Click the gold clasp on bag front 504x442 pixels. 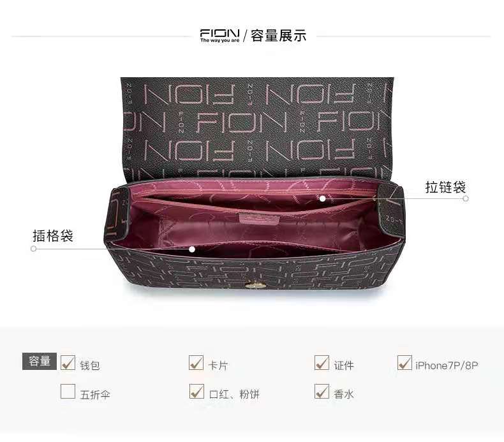click(254, 284)
